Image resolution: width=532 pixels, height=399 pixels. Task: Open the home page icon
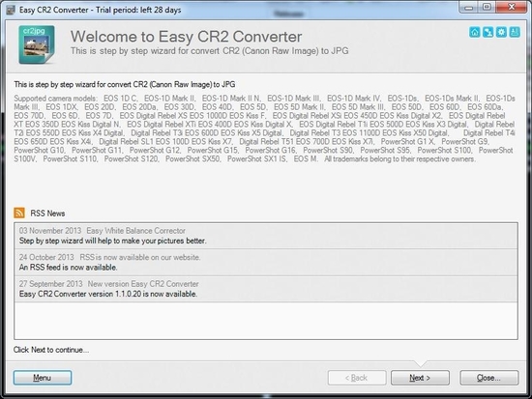pyautogui.click(x=474, y=32)
